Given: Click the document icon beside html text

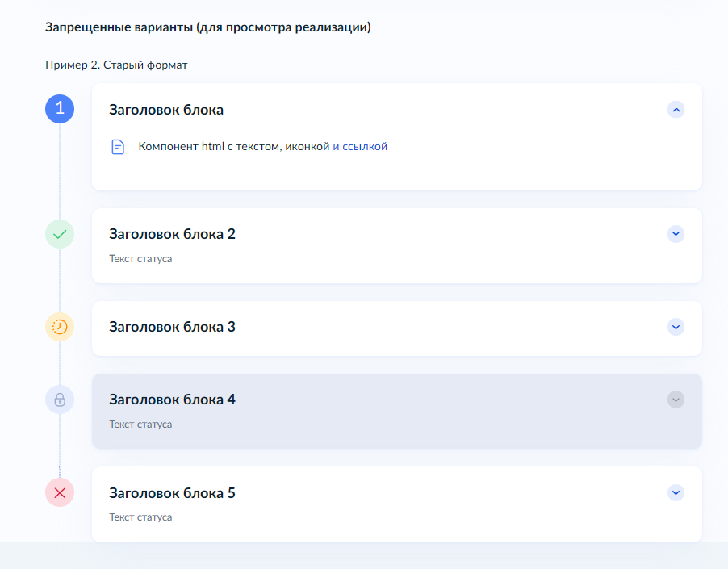Looking at the screenshot, I should click(118, 147).
